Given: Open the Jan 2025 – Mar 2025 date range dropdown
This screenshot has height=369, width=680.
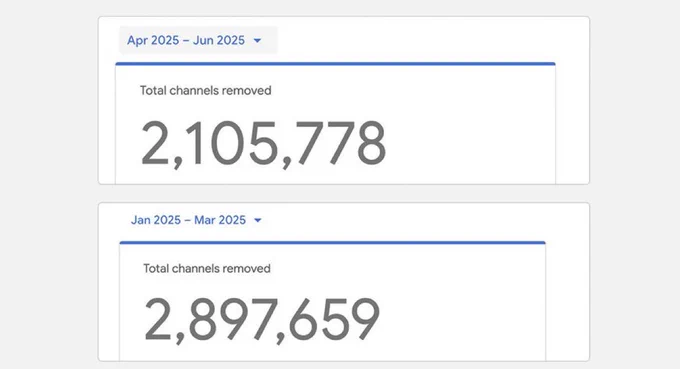Looking at the screenshot, I should coord(196,220).
